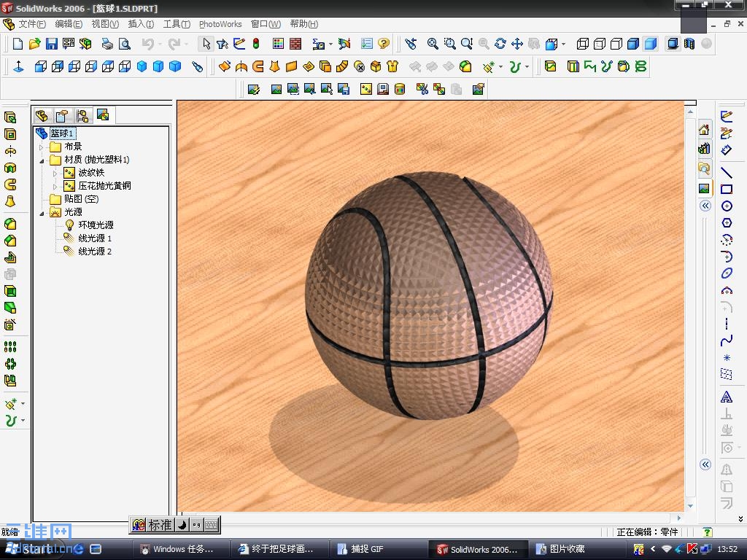The image size is (747, 560).
Task: Click the Rotate view icon
Action: (500, 44)
